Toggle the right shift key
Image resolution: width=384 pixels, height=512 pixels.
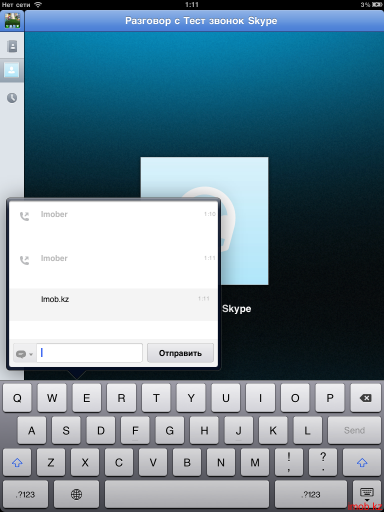click(x=362, y=462)
